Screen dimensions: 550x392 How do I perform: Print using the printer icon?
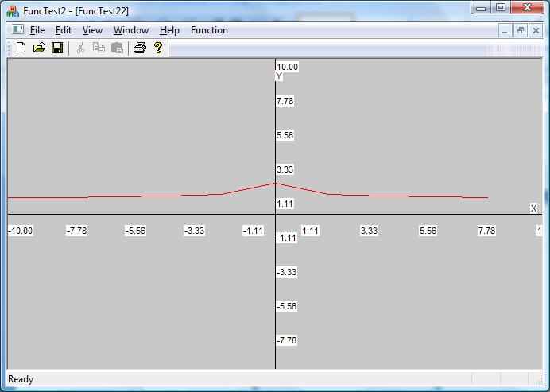coord(140,48)
